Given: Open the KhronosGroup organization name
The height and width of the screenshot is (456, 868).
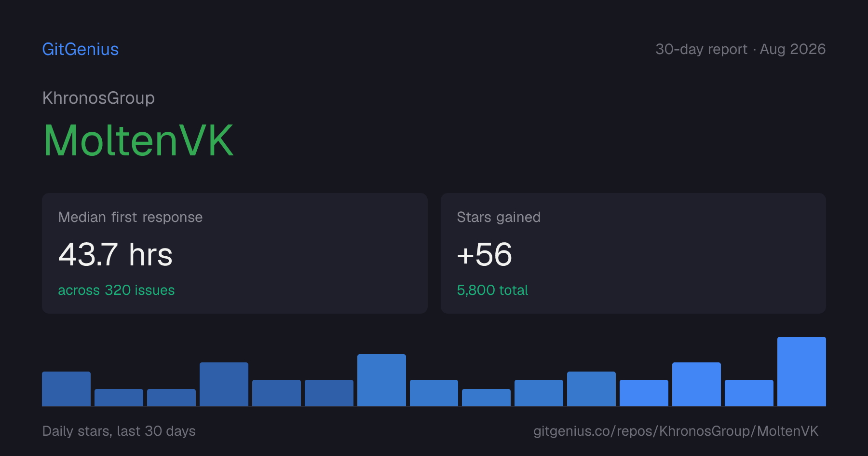Looking at the screenshot, I should [x=98, y=98].
